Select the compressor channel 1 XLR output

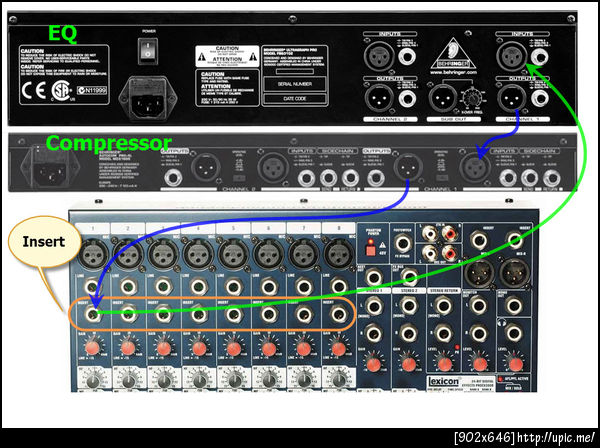[408, 167]
